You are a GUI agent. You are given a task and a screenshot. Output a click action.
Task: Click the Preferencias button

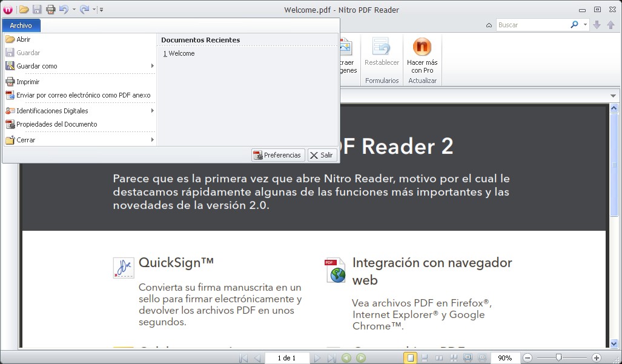pyautogui.click(x=278, y=155)
